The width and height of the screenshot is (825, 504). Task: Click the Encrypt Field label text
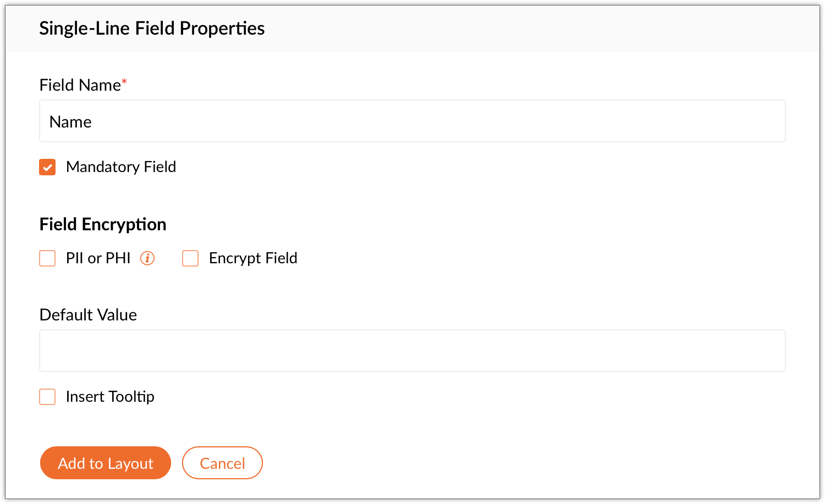[x=253, y=258]
